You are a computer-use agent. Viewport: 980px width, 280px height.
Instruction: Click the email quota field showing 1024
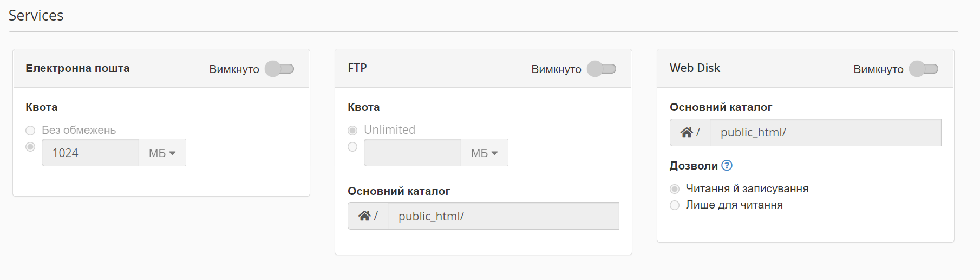coord(90,153)
